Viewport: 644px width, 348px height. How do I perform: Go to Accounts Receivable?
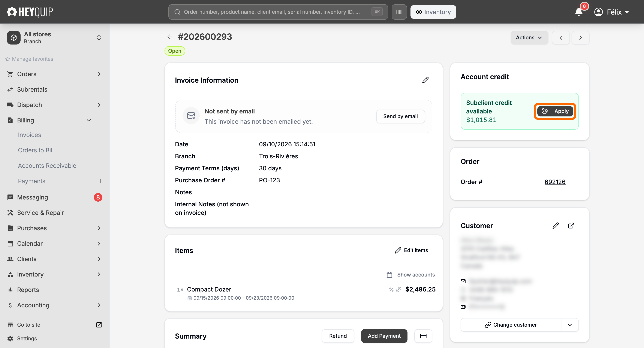click(x=47, y=166)
